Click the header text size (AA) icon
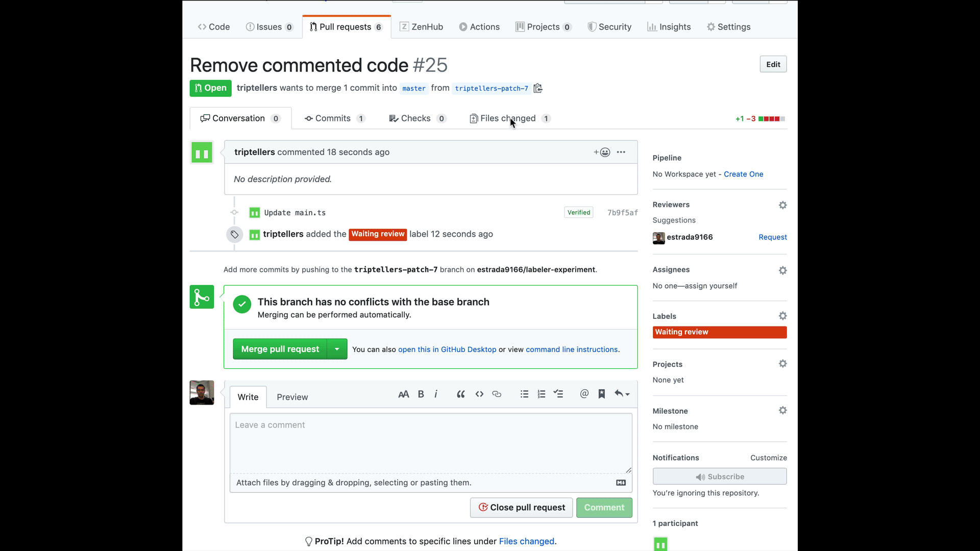The image size is (980, 551). coord(403,394)
